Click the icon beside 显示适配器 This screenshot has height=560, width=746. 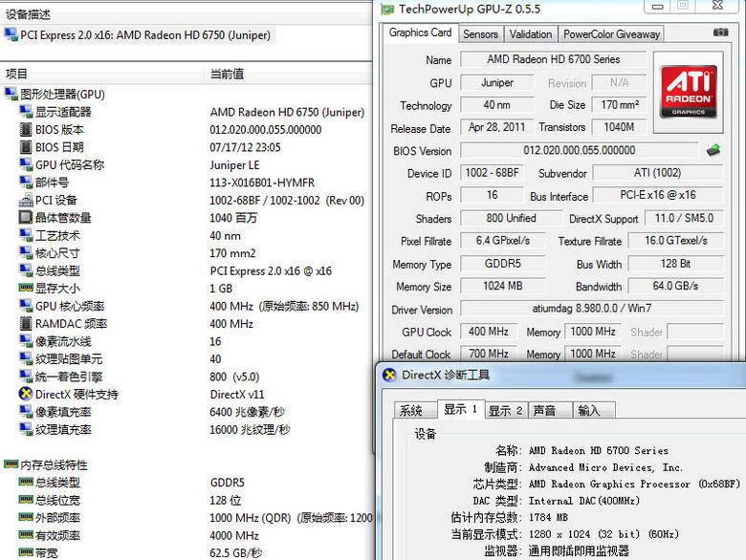[26, 111]
